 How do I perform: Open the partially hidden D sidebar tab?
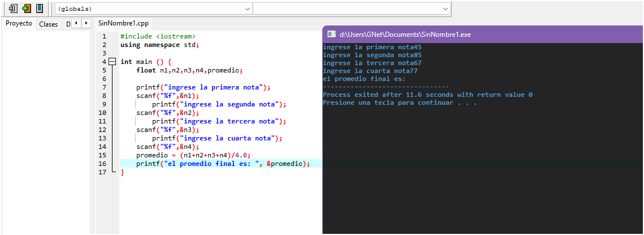tap(68, 24)
